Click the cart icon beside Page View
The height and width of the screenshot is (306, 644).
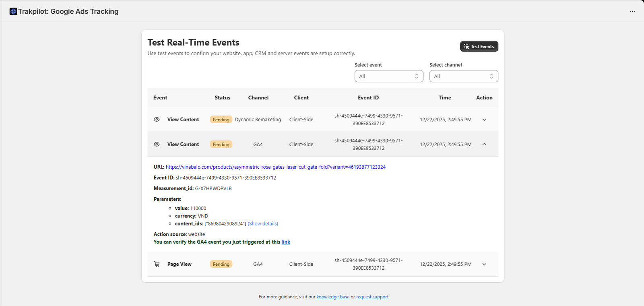pos(157,264)
